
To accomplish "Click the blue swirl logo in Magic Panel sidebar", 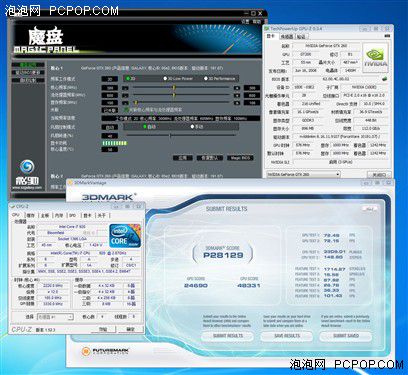I will (x=27, y=167).
